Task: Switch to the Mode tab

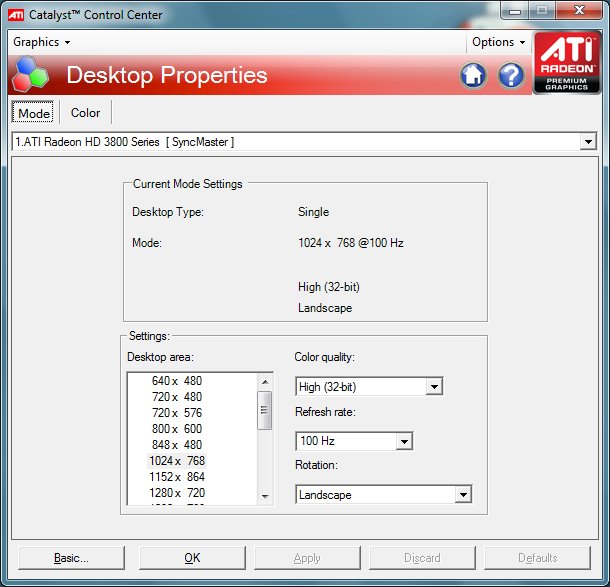Action: (33, 112)
